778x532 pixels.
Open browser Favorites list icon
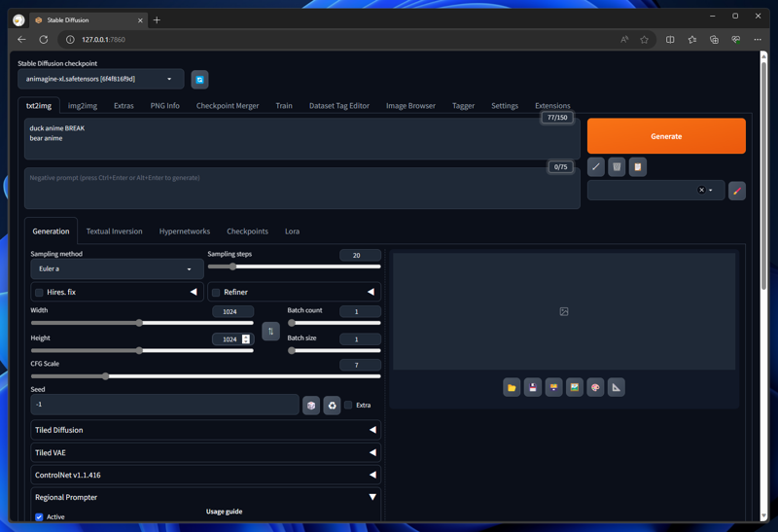pyautogui.click(x=692, y=40)
